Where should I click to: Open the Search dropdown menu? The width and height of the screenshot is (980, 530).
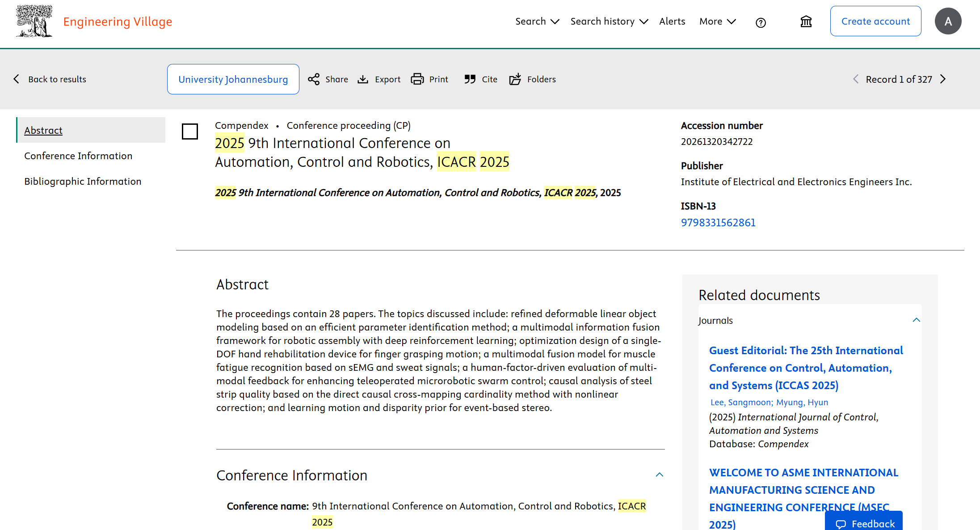pos(537,21)
